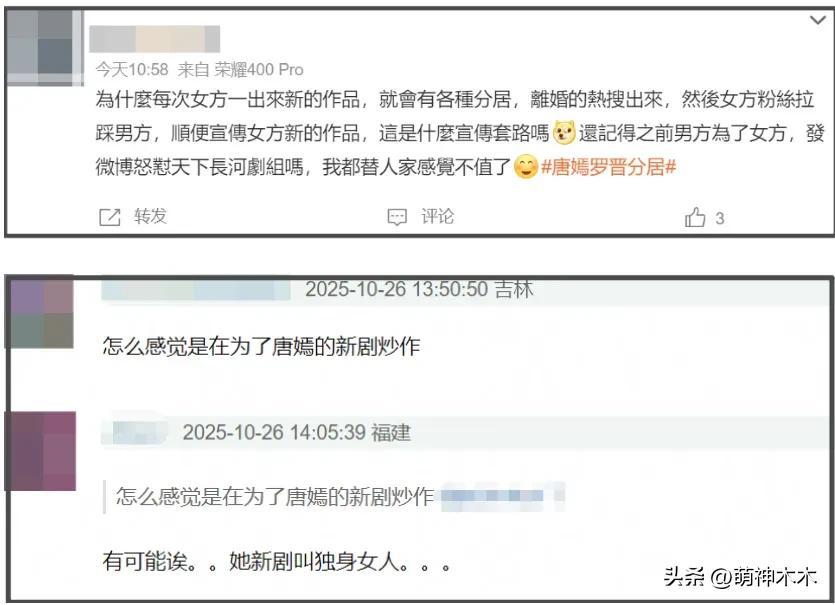The width and height of the screenshot is (835, 605).
Task: Expand the post options chevron
Action: [817, 20]
